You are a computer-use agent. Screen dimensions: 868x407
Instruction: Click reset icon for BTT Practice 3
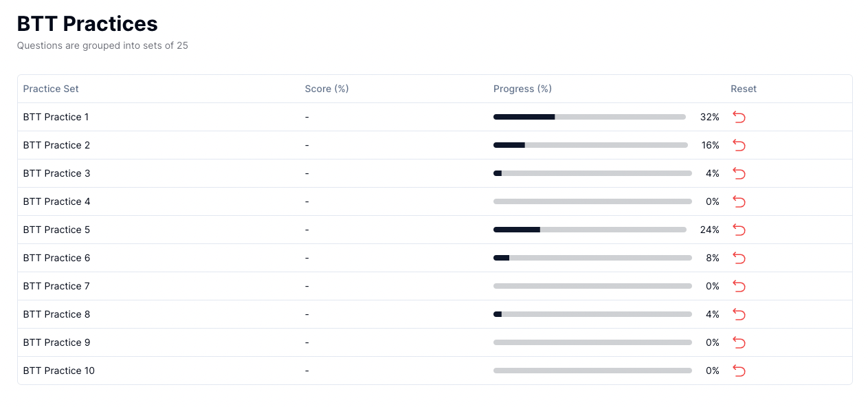[x=739, y=173]
